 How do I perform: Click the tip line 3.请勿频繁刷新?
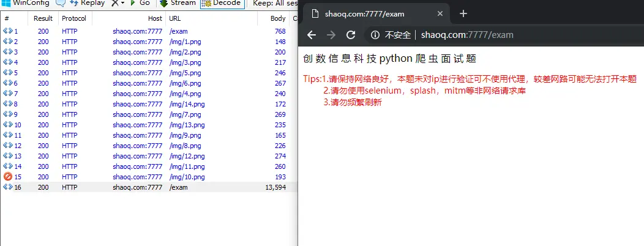(353, 102)
